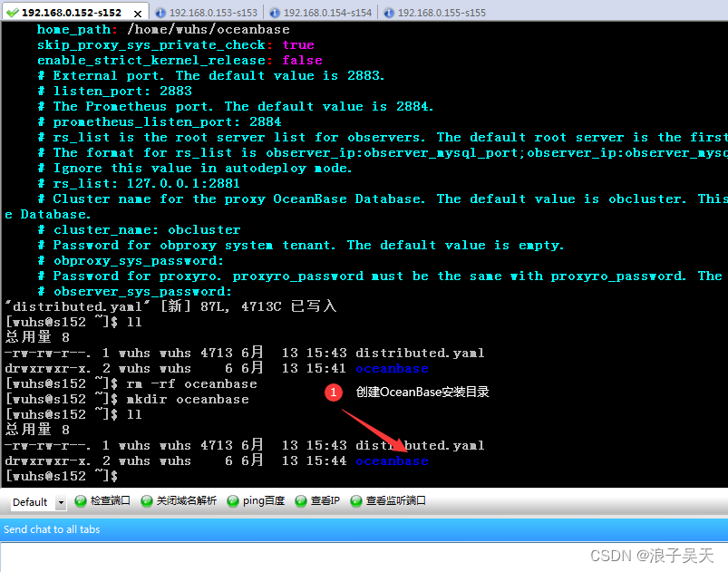The width and height of the screenshot is (728, 572).
Task: Switch to the 192.168.0.153-s153 session tab
Action: pyautogui.click(x=206, y=13)
